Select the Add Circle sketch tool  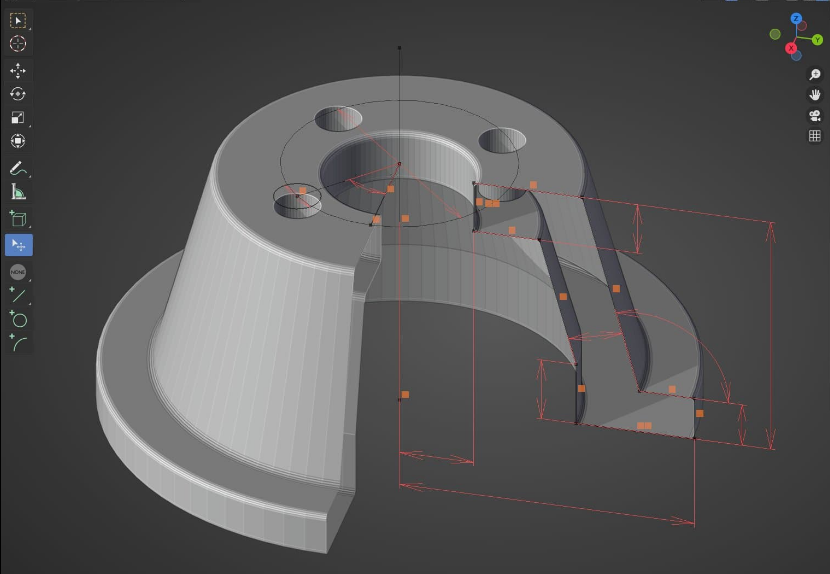coord(18,319)
